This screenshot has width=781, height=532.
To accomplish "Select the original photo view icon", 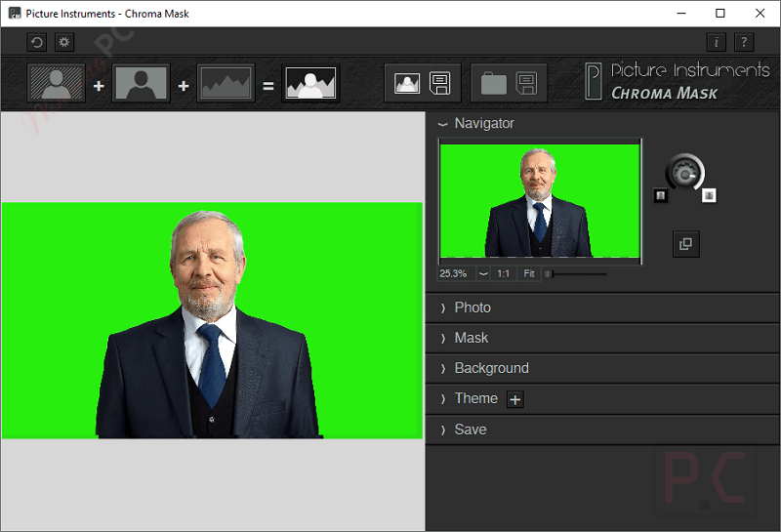I will point(57,84).
